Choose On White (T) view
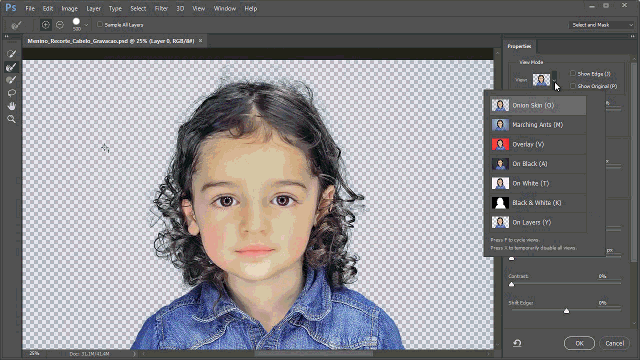Image resolution: width=640 pixels, height=360 pixels. 538,183
